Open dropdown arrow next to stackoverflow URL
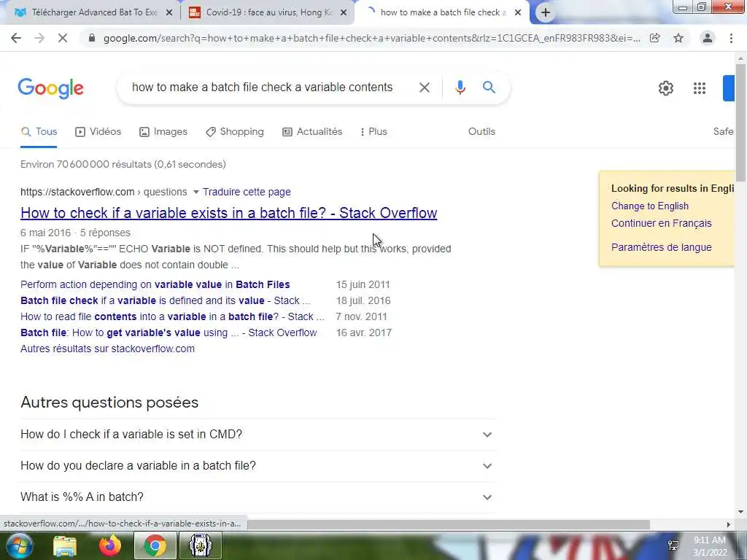747x560 pixels. coord(196,192)
